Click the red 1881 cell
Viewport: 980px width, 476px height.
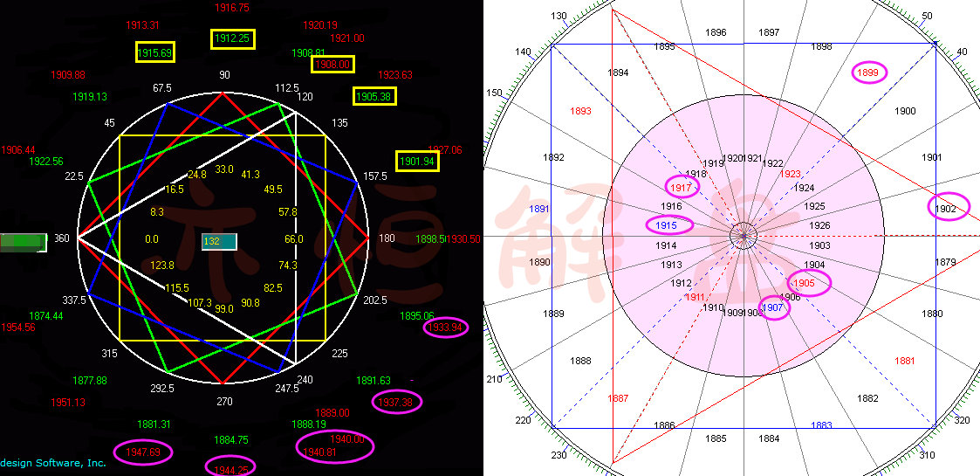(904, 361)
